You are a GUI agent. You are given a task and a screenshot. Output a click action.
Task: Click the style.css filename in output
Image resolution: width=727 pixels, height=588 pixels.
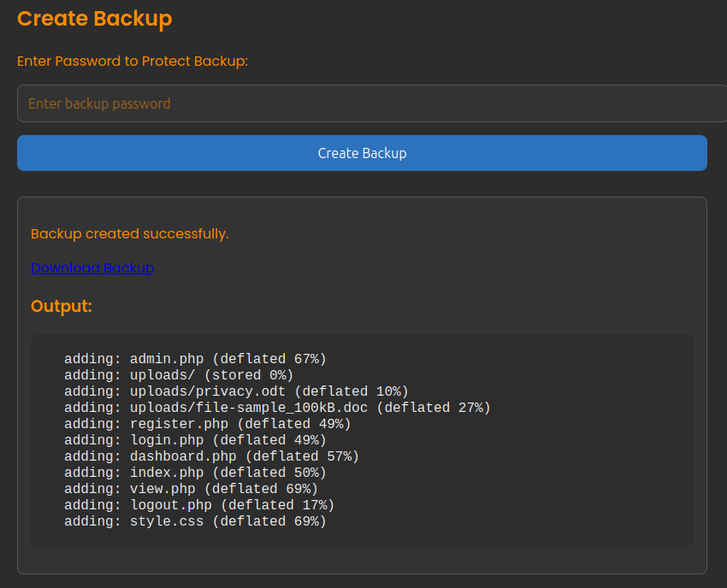coord(167,521)
